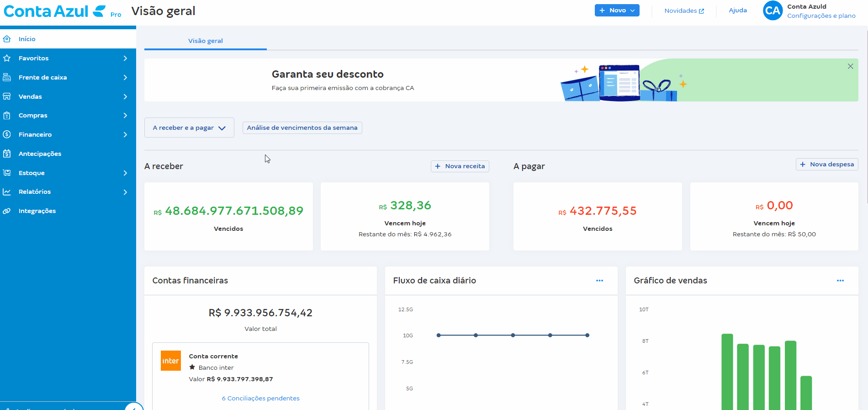Image resolution: width=868 pixels, height=410 pixels.
Task: Click the Compras clipboard icon
Action: tap(7, 116)
